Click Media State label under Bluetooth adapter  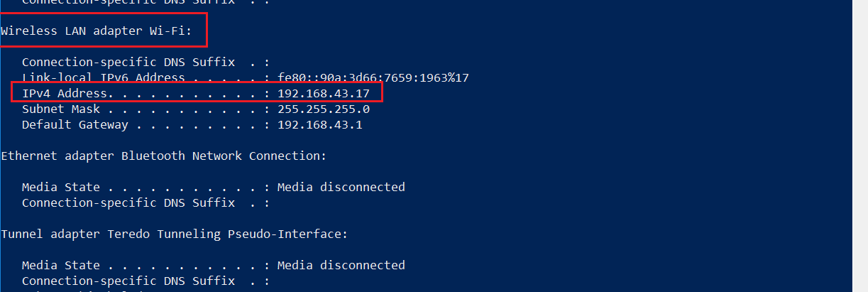click(x=60, y=188)
